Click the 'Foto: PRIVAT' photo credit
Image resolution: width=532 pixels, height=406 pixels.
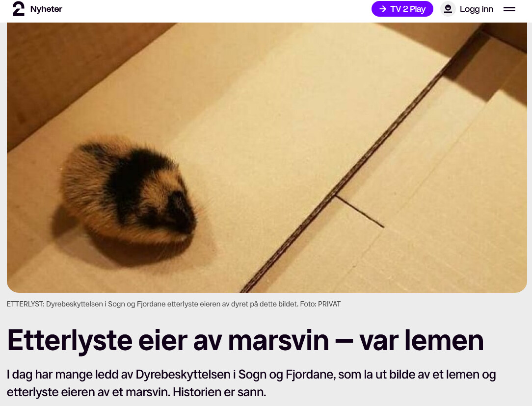(x=320, y=304)
